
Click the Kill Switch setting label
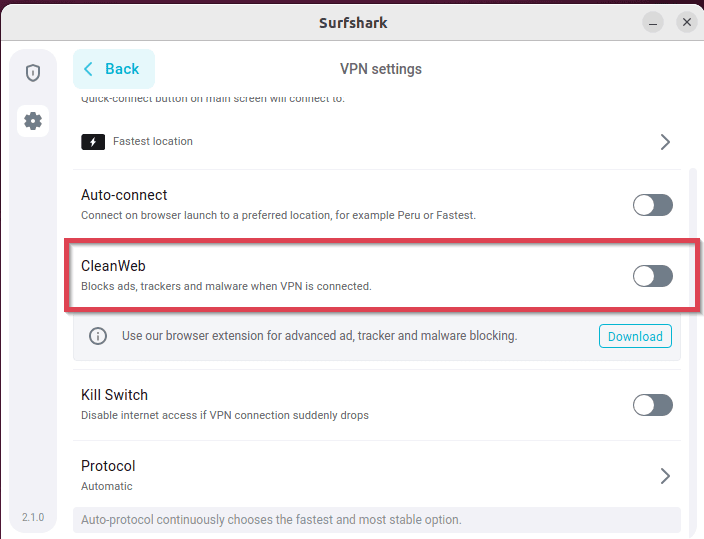tap(114, 395)
